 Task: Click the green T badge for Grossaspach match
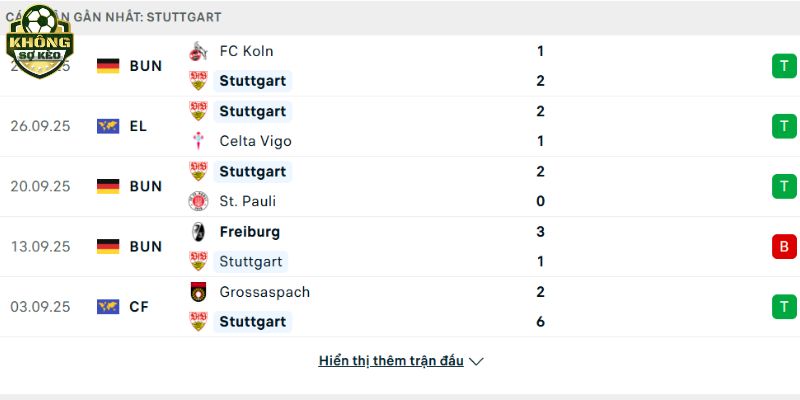coord(783,306)
